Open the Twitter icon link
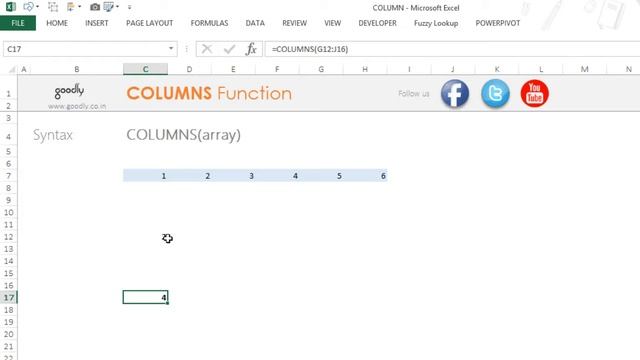The width and height of the screenshot is (640, 360). [x=495, y=93]
